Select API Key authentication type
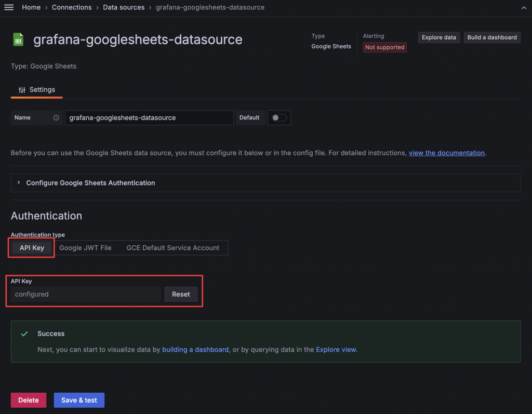This screenshot has width=532, height=414. pyautogui.click(x=32, y=248)
